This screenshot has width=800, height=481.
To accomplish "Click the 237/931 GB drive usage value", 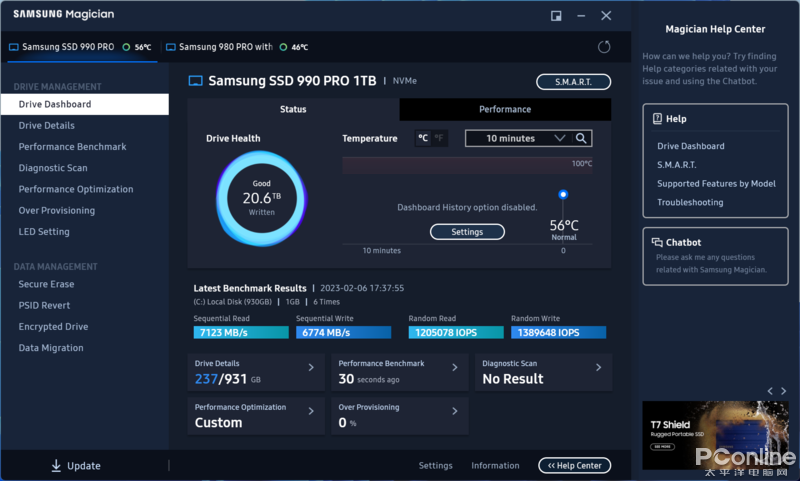I will coord(228,379).
